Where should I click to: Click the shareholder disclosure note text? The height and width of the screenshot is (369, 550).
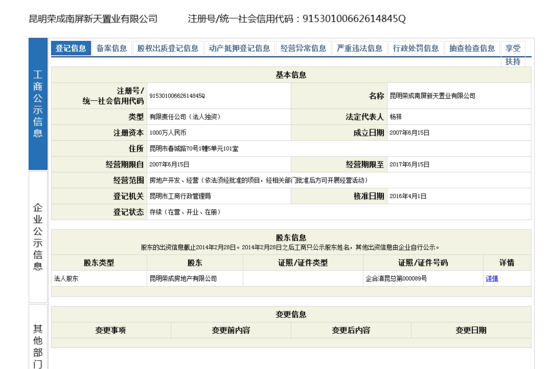tap(290, 248)
